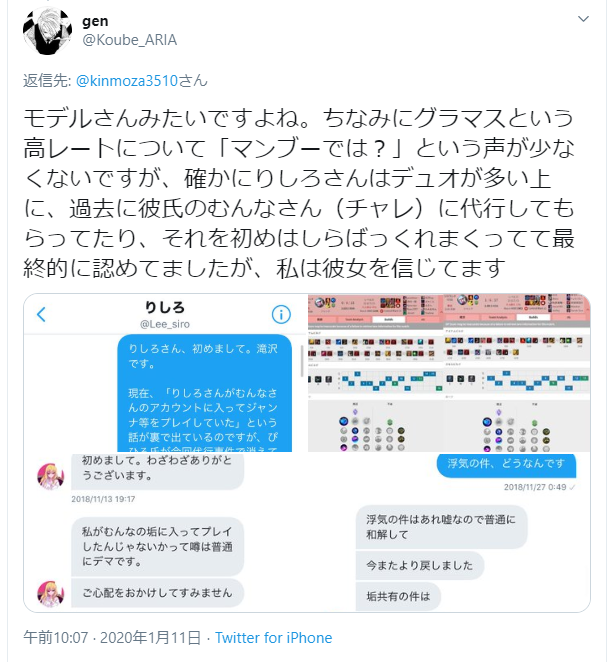Open the tweet options chevron menu

583,19
